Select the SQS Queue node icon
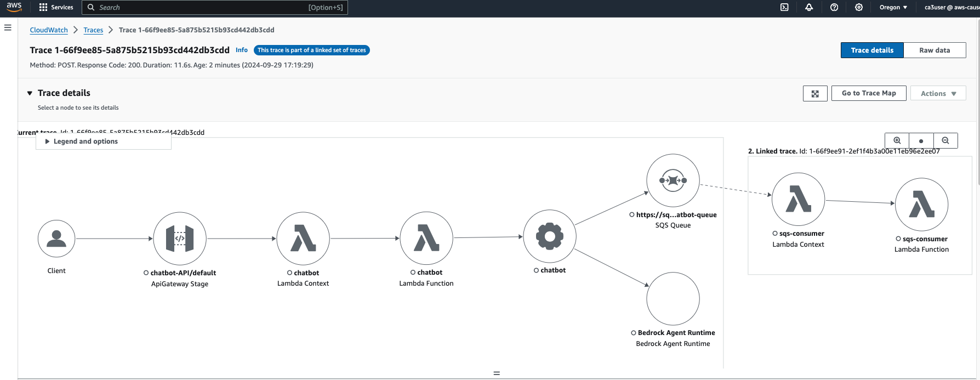The width and height of the screenshot is (980, 380). click(x=673, y=180)
